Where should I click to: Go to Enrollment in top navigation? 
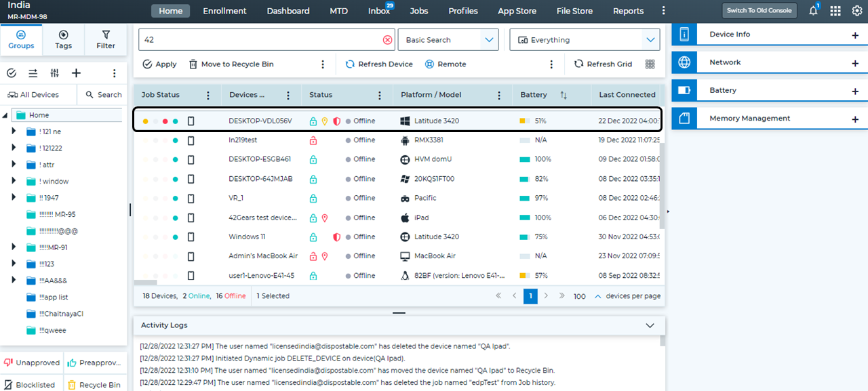[224, 11]
